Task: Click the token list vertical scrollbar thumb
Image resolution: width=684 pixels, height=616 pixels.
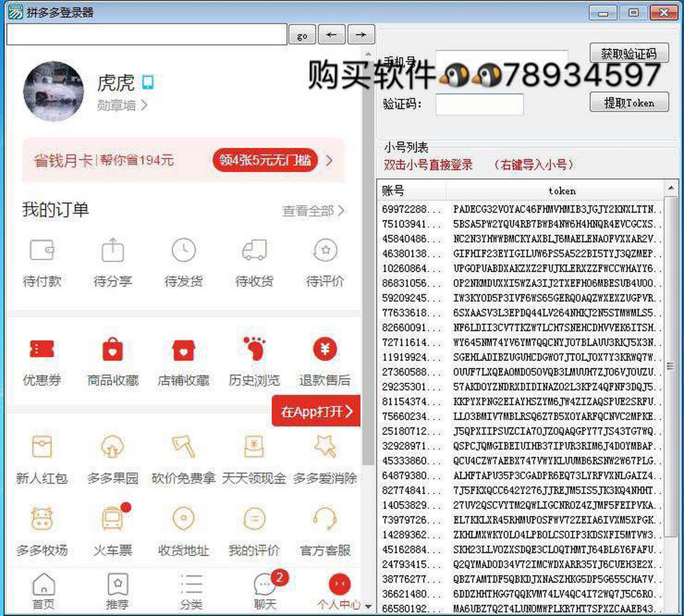Action: pyautogui.click(x=671, y=366)
